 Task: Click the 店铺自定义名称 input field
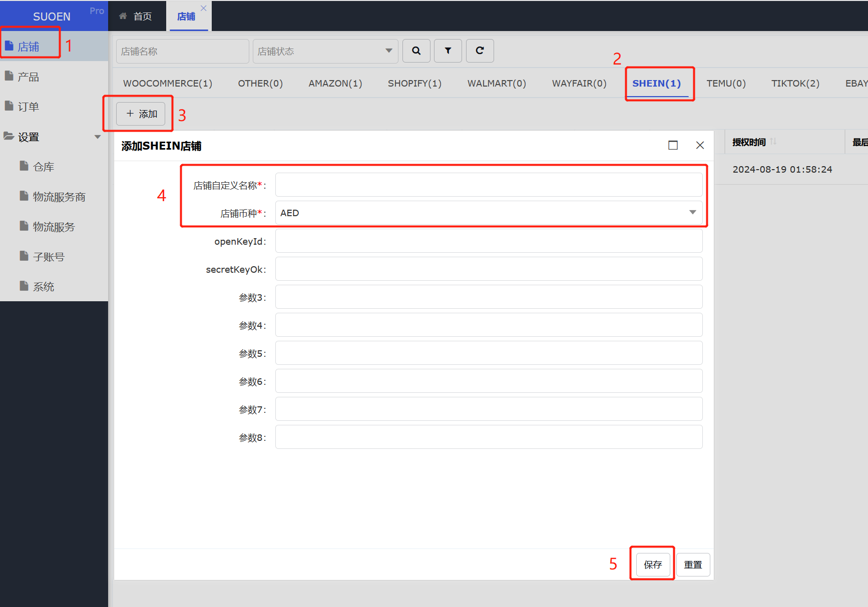[489, 185]
